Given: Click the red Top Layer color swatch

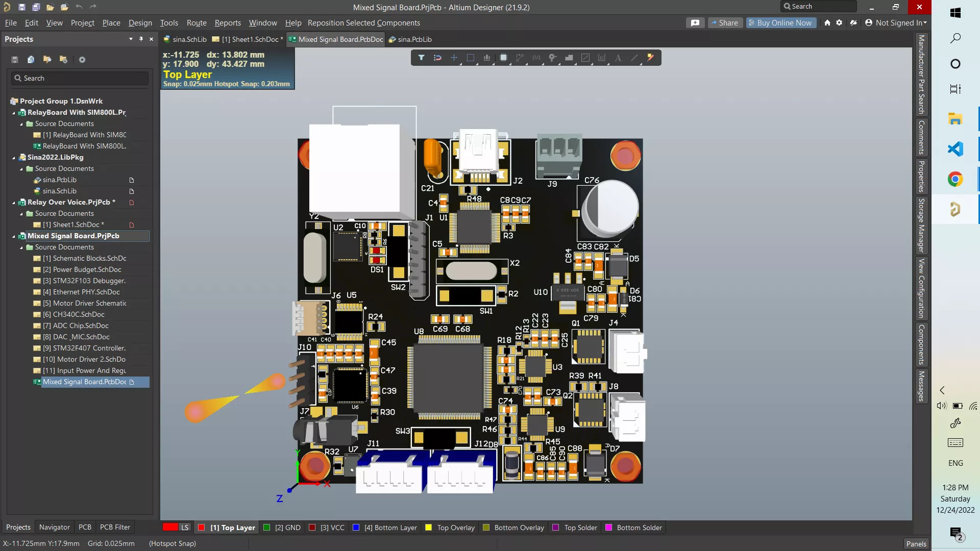Looking at the screenshot, I should point(201,528).
